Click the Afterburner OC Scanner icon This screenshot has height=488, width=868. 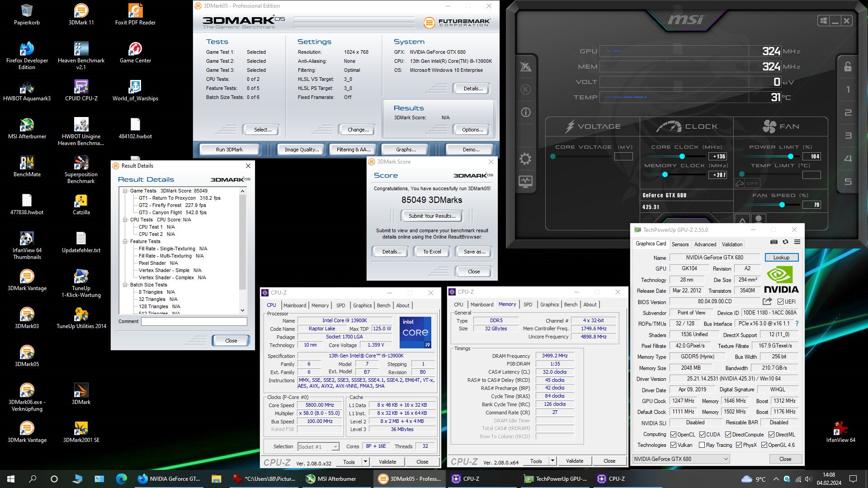[525, 67]
